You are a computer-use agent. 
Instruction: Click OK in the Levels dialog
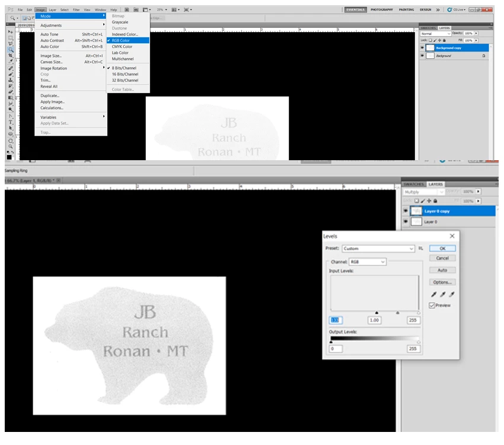coord(442,248)
